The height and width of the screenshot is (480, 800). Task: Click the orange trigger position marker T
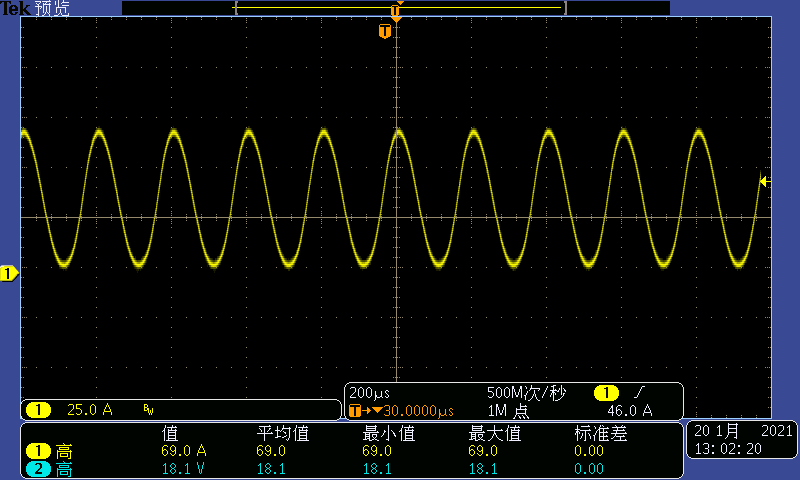click(385, 32)
